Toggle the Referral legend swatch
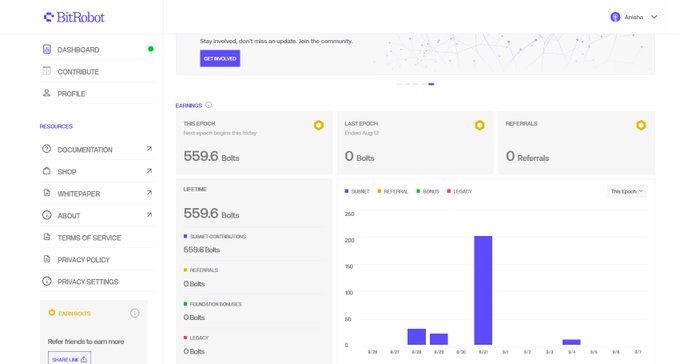 coord(379,191)
